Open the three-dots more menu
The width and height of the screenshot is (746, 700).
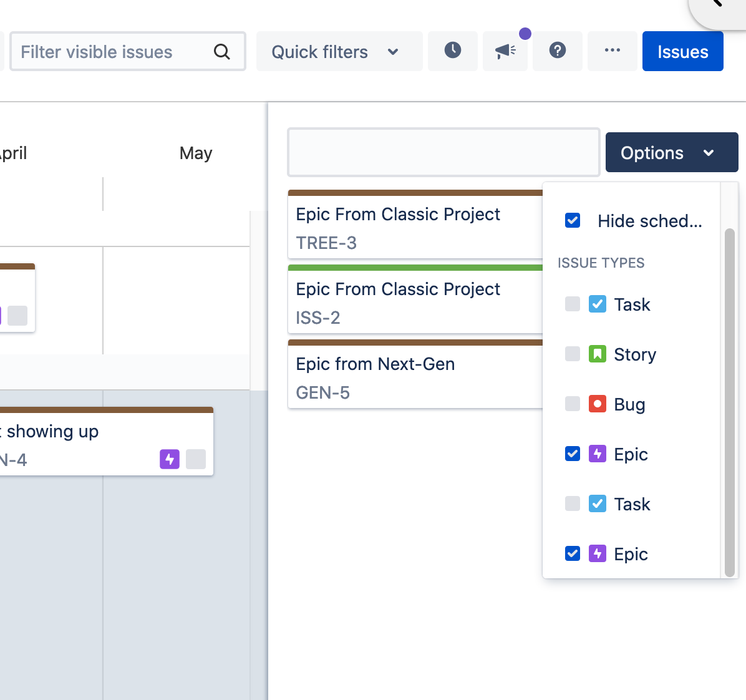(612, 51)
